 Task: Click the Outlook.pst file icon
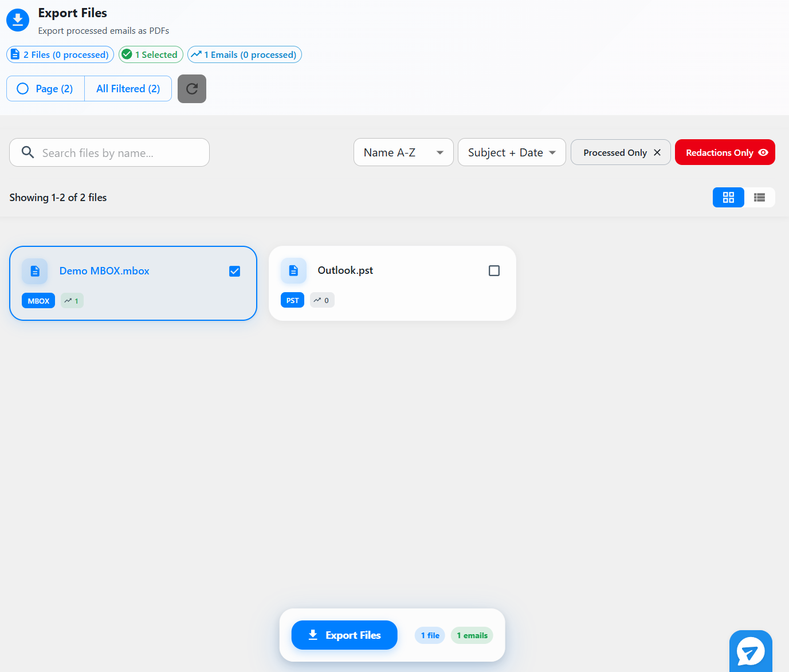click(293, 270)
